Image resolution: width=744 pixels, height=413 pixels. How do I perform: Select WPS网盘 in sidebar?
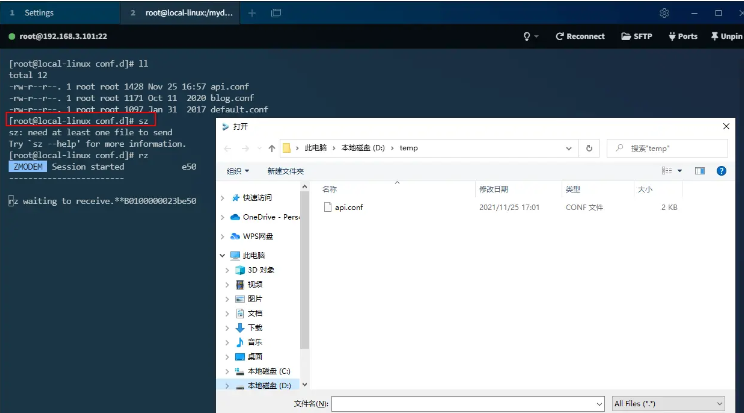point(258,236)
